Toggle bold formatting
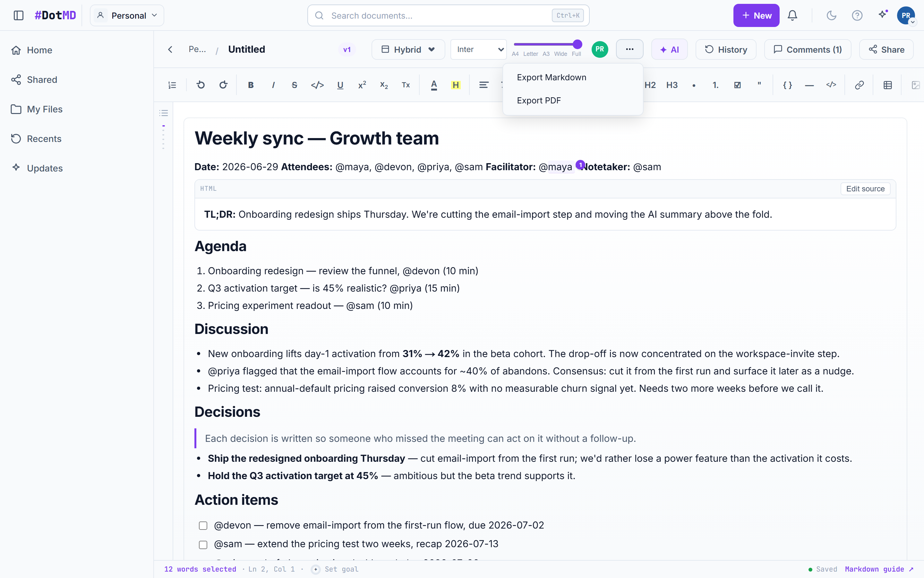The height and width of the screenshot is (578, 924). [251, 85]
